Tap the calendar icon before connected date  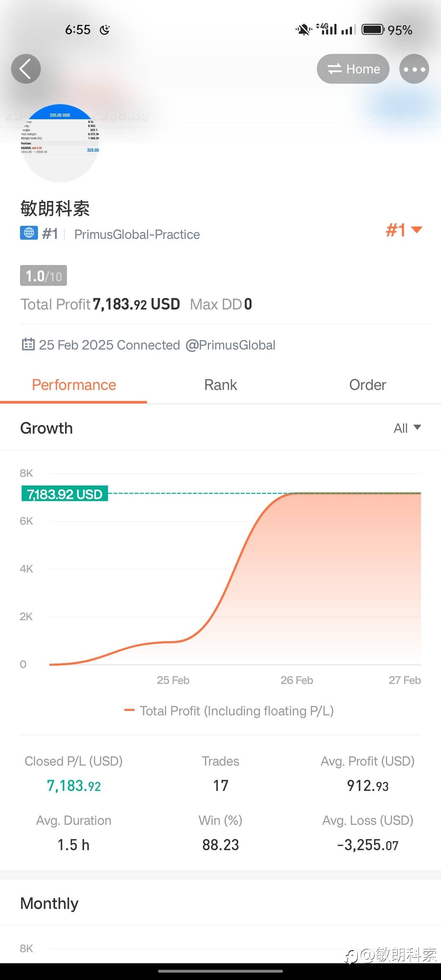pos(28,345)
